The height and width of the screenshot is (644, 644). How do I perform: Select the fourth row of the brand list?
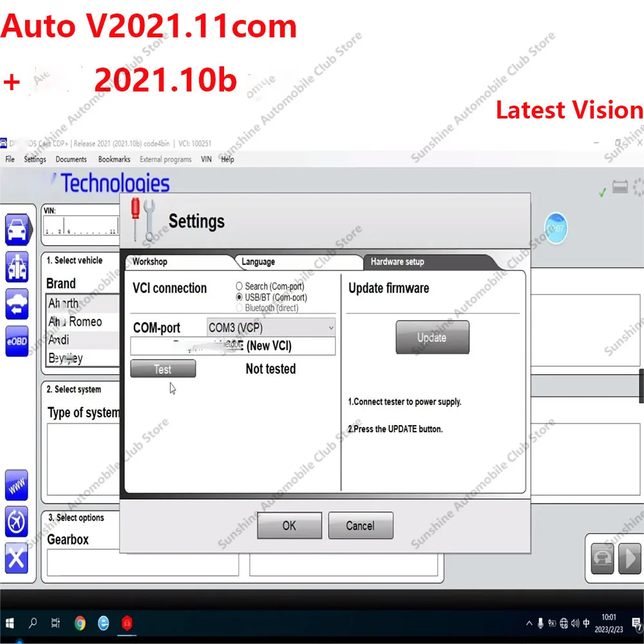coord(82,357)
